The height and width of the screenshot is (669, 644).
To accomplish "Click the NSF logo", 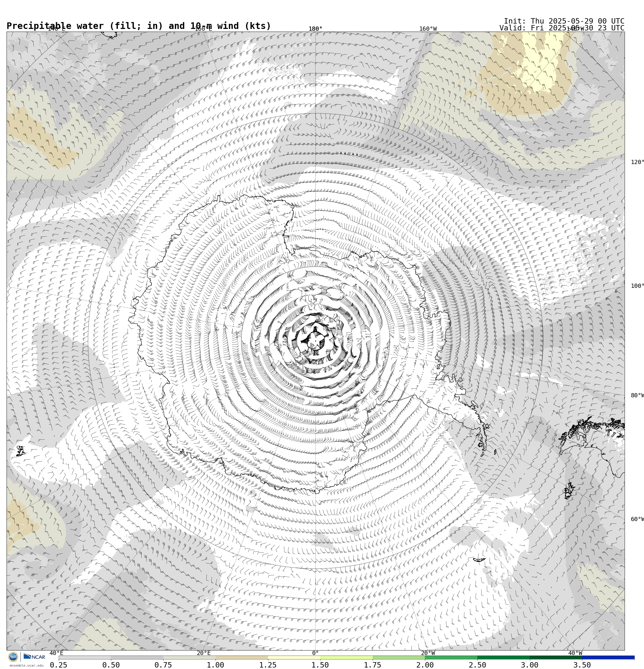I will 13,657.
